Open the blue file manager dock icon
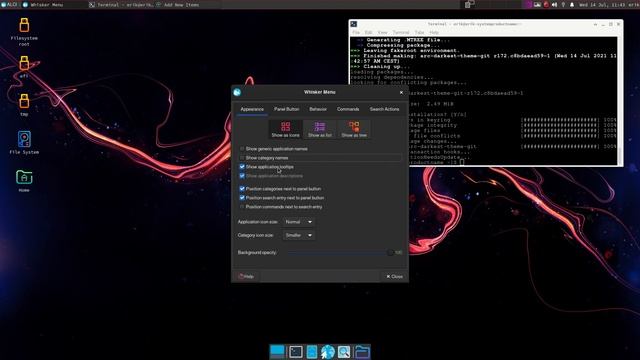The width and height of the screenshot is (640, 360). [x=311, y=351]
